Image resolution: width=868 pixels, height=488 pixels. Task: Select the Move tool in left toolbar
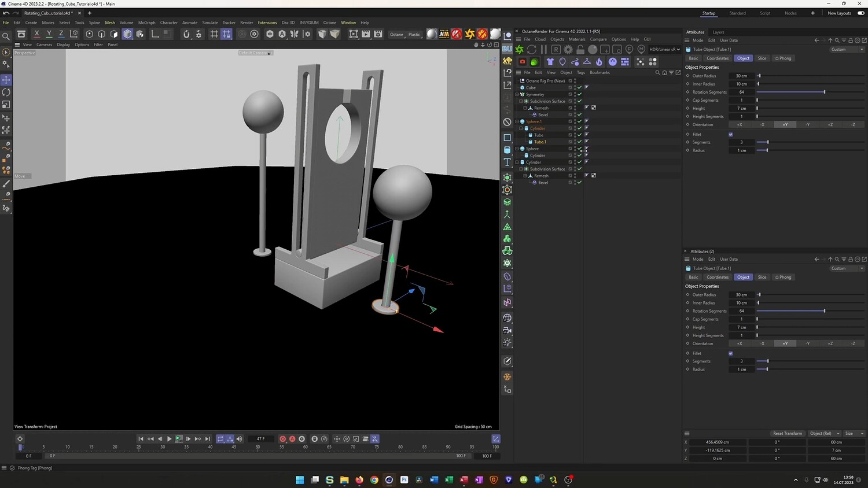tap(6, 80)
